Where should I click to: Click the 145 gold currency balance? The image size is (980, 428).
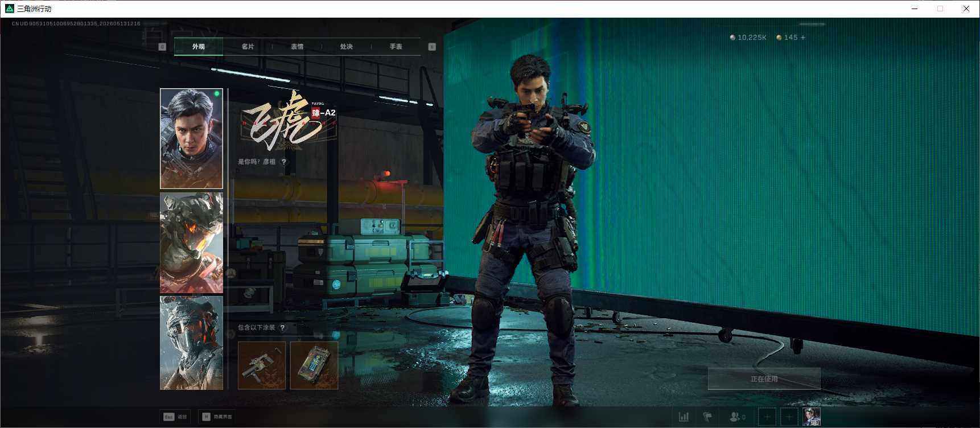point(787,38)
